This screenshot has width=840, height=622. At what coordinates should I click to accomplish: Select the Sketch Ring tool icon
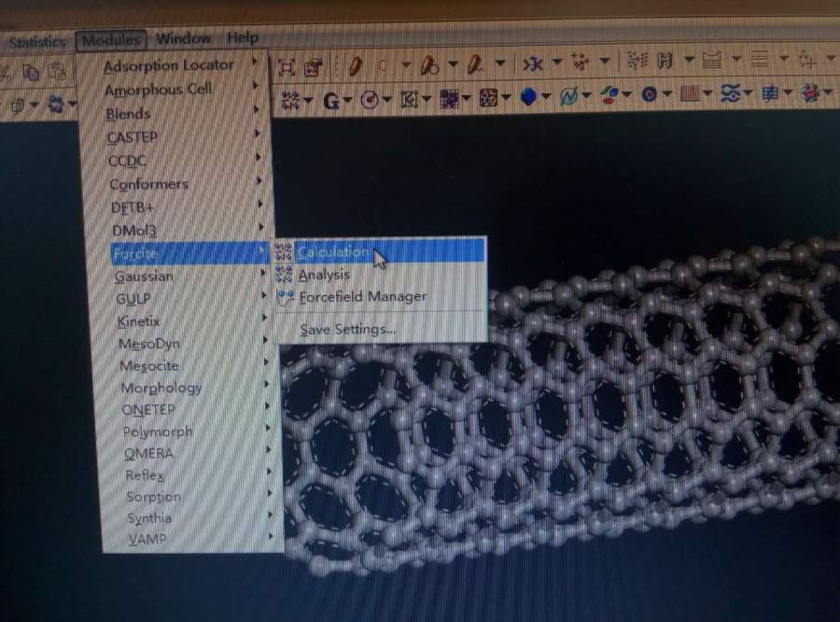[x=429, y=64]
